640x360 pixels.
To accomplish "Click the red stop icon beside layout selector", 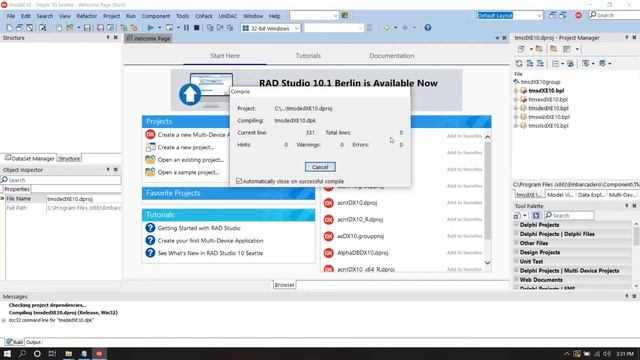I will pos(578,16).
